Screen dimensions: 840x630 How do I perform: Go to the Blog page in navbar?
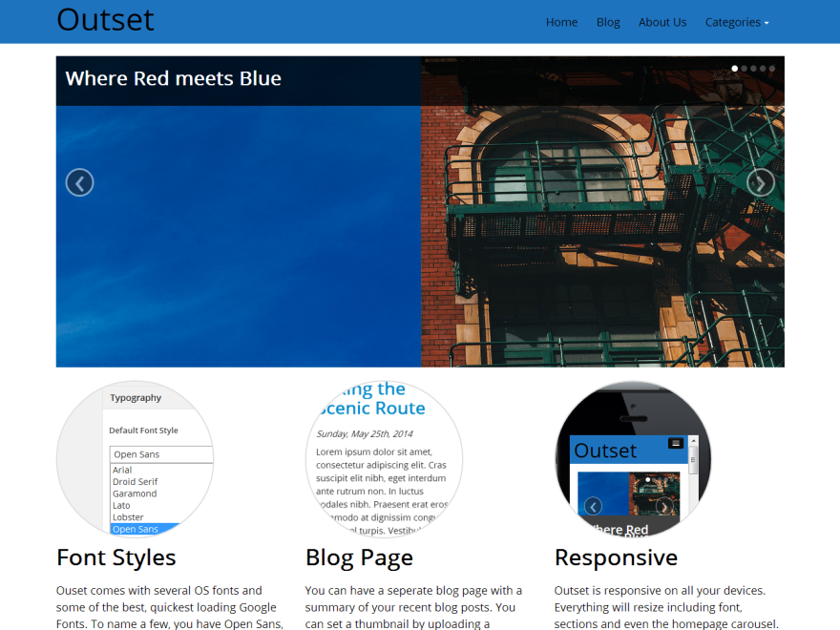click(608, 22)
